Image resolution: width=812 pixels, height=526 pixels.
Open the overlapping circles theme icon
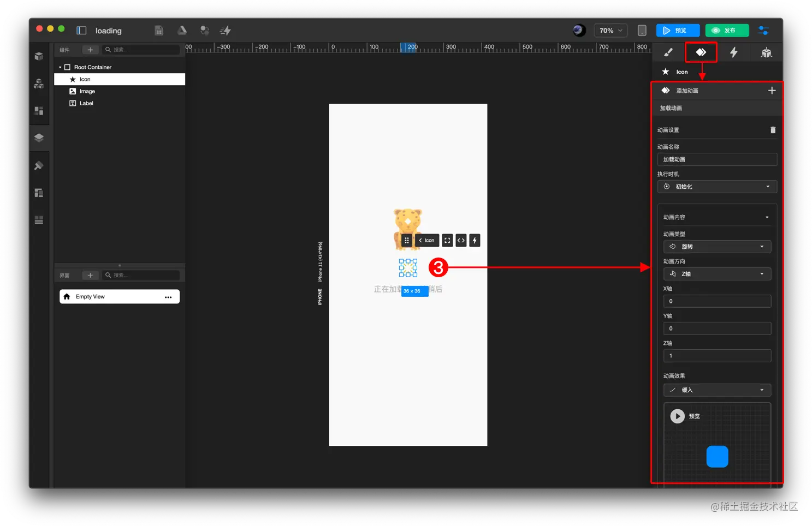[x=204, y=31]
